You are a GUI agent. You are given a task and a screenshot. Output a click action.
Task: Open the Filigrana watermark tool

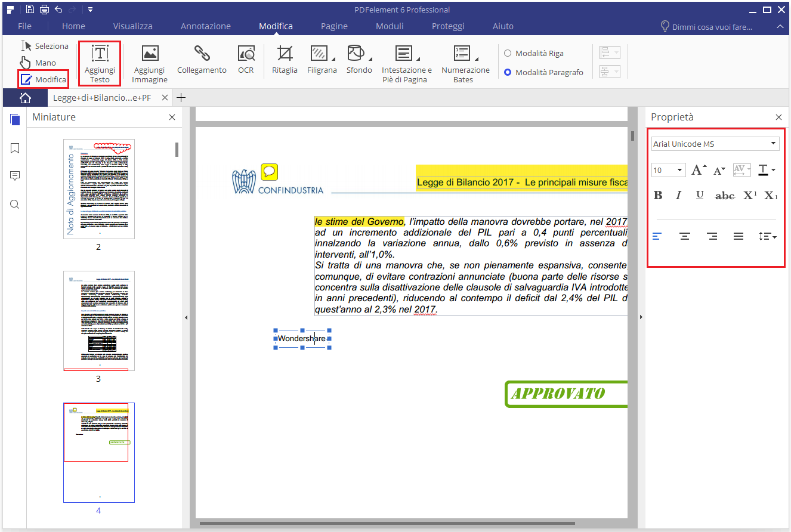322,62
